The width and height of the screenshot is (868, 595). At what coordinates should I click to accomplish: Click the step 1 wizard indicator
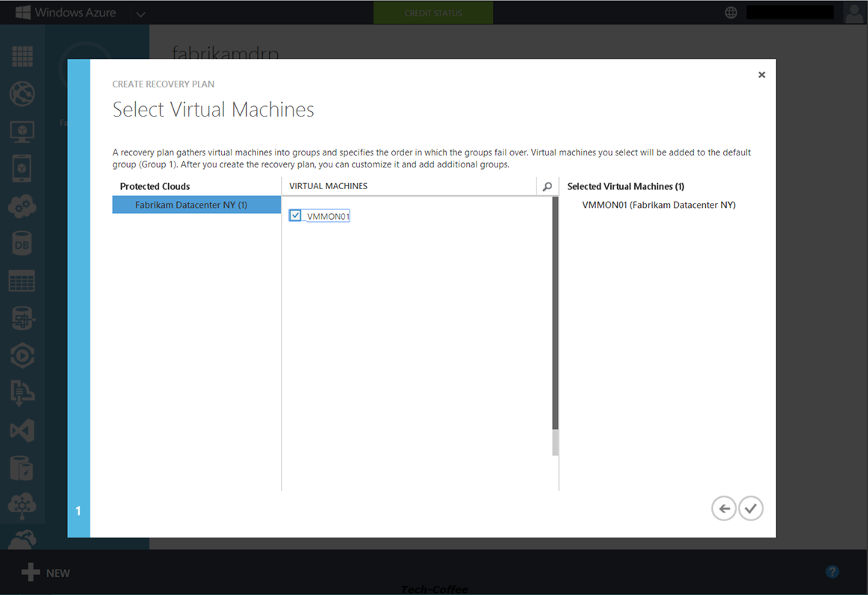[x=78, y=511]
